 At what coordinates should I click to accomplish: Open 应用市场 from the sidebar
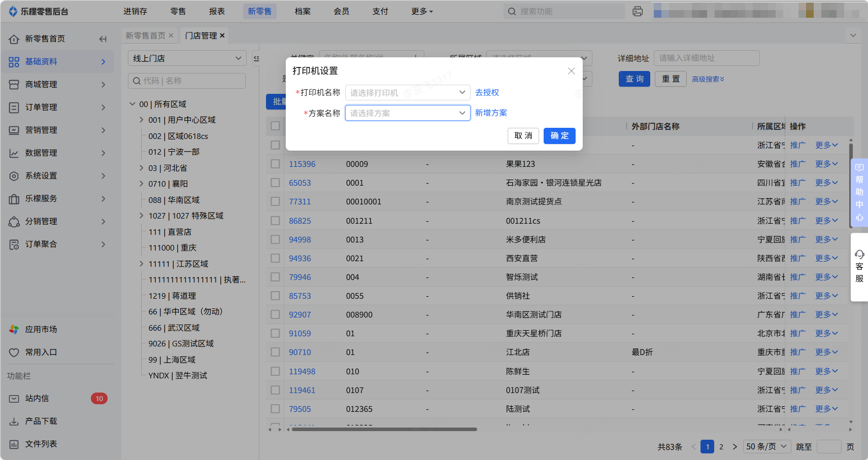coord(41,330)
